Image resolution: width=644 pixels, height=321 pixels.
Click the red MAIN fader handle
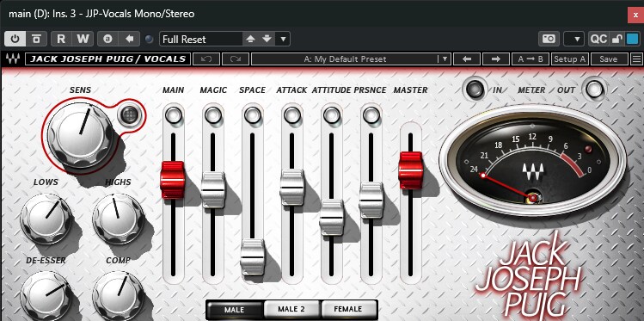(x=173, y=180)
